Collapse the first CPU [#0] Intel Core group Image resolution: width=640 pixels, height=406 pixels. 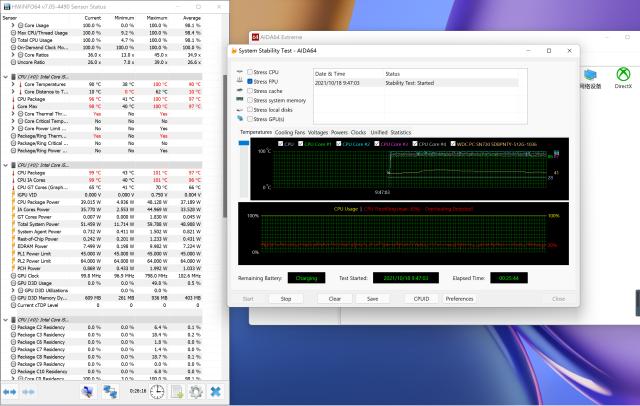click(5, 77)
